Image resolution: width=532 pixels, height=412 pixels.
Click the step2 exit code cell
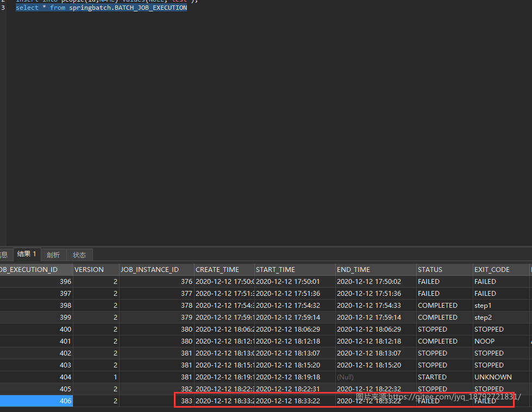(501, 318)
